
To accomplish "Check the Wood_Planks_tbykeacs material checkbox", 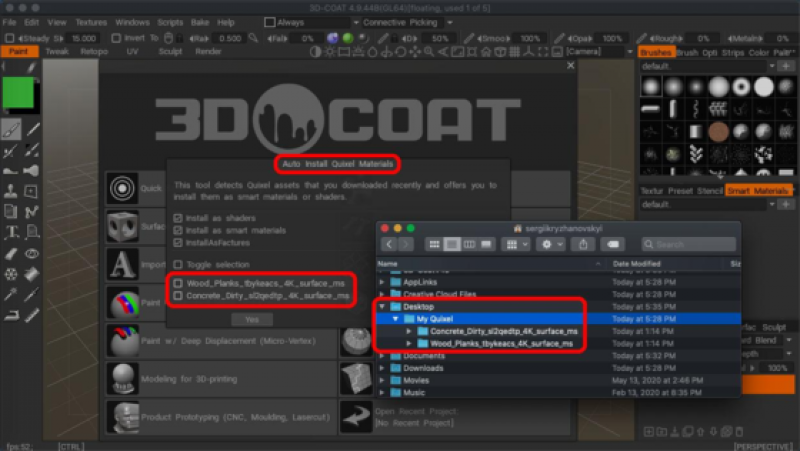I will pos(178,283).
